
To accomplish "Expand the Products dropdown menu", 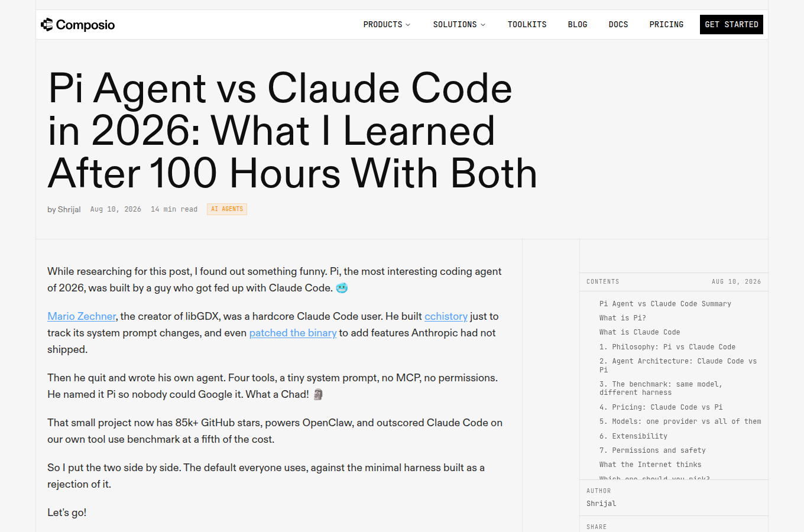I will point(387,24).
